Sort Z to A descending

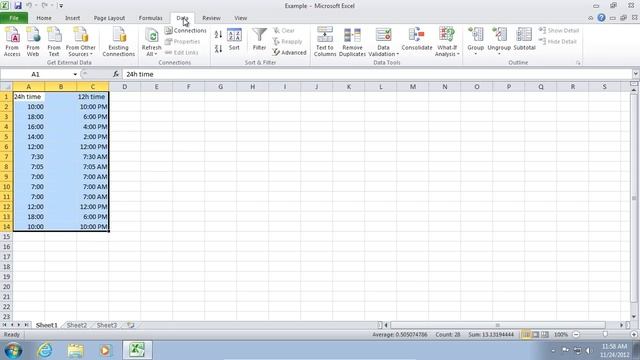point(218,49)
